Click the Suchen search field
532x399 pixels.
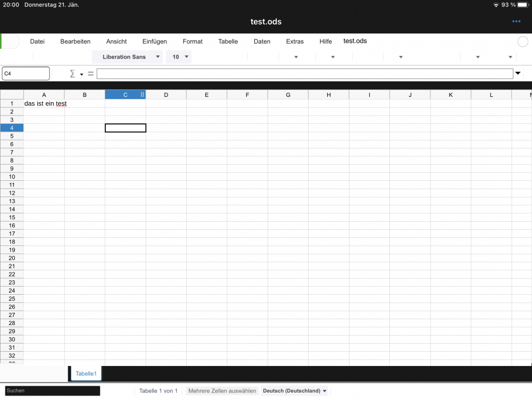coord(53,390)
